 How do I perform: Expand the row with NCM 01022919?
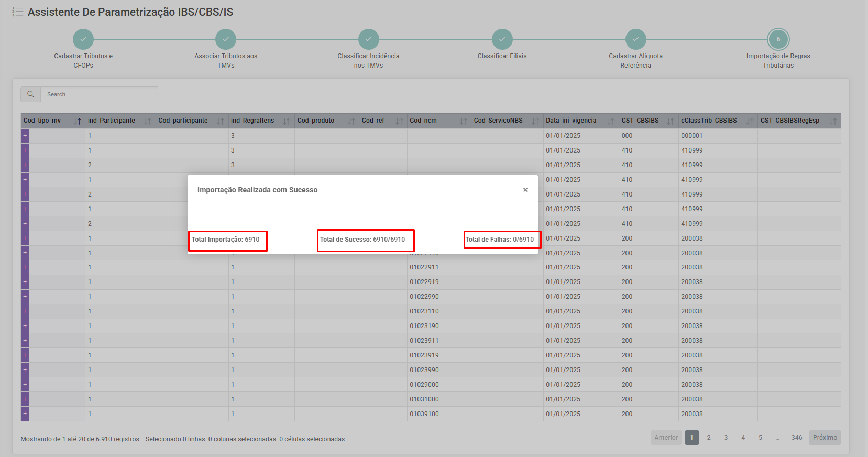25,282
